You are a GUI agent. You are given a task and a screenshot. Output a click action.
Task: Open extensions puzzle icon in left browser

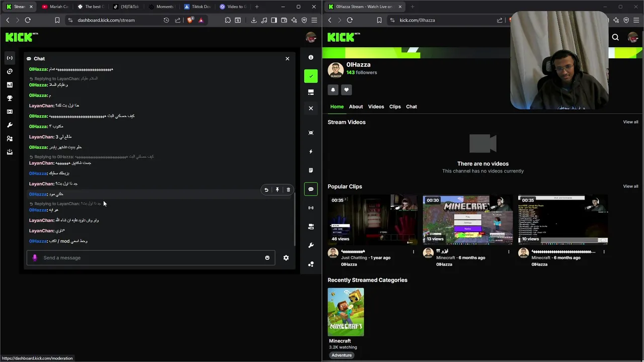click(228, 20)
